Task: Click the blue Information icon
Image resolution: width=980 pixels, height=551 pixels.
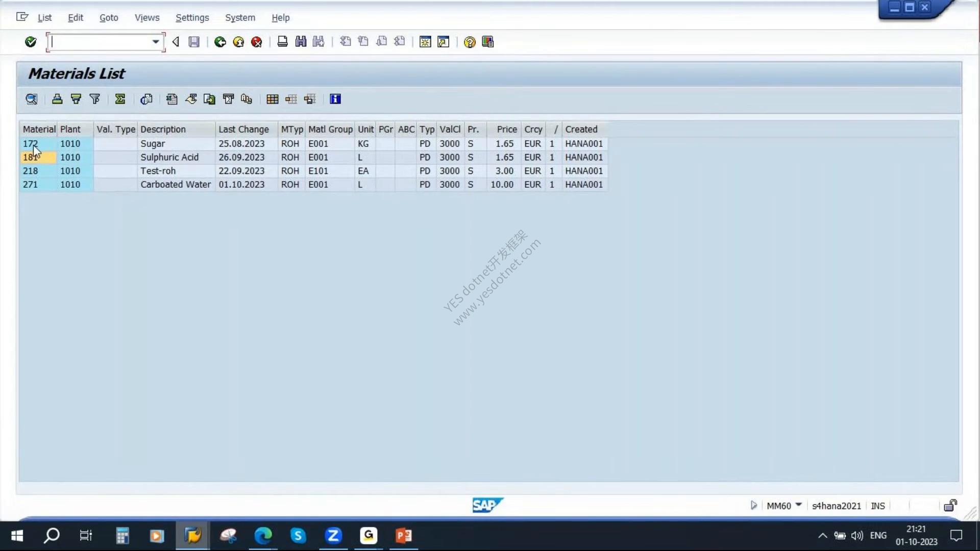Action: tap(335, 99)
